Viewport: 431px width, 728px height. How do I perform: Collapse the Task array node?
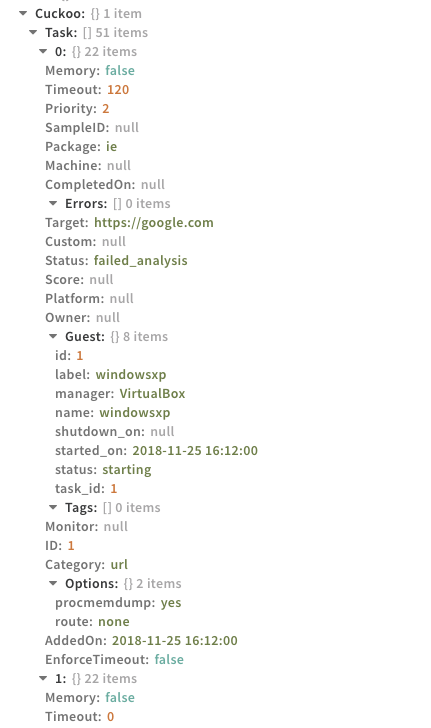(x=33, y=32)
